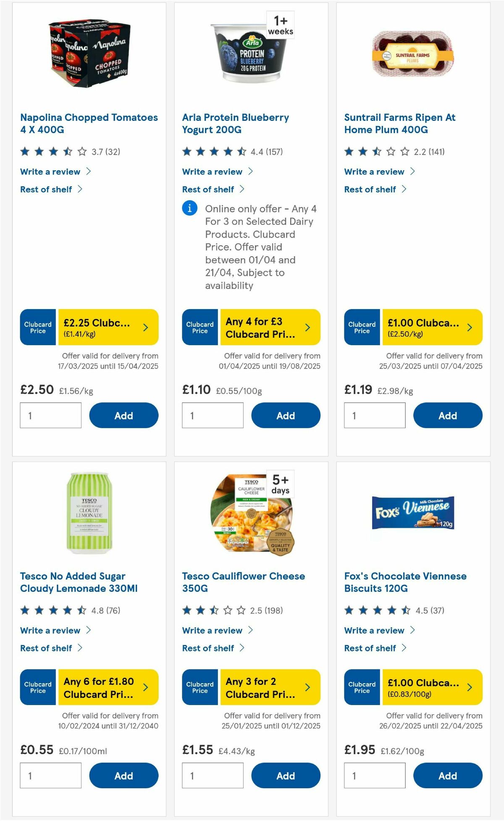The image size is (504, 821).
Task: Click the Clubcard Price icon on Suntrail Plums
Action: pyautogui.click(x=362, y=327)
